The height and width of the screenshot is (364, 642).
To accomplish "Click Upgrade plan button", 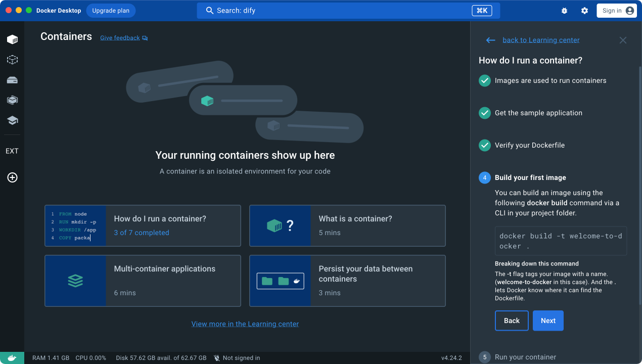I will pos(111,11).
